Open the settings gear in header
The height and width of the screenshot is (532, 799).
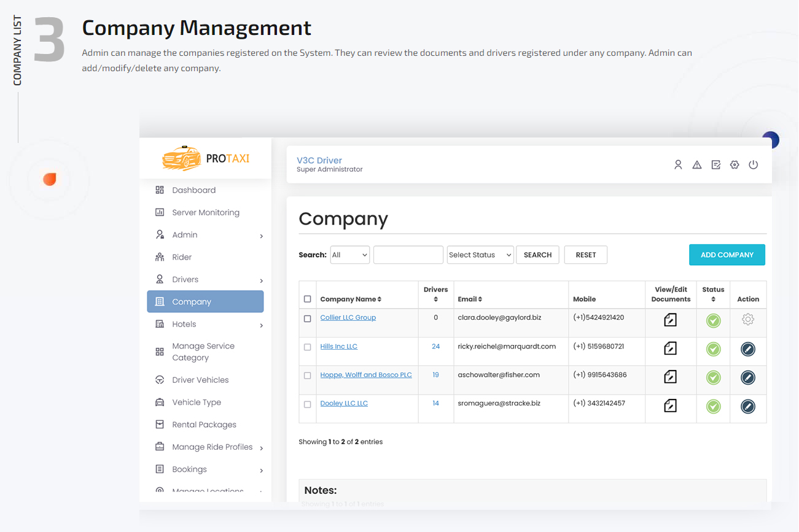(x=735, y=164)
